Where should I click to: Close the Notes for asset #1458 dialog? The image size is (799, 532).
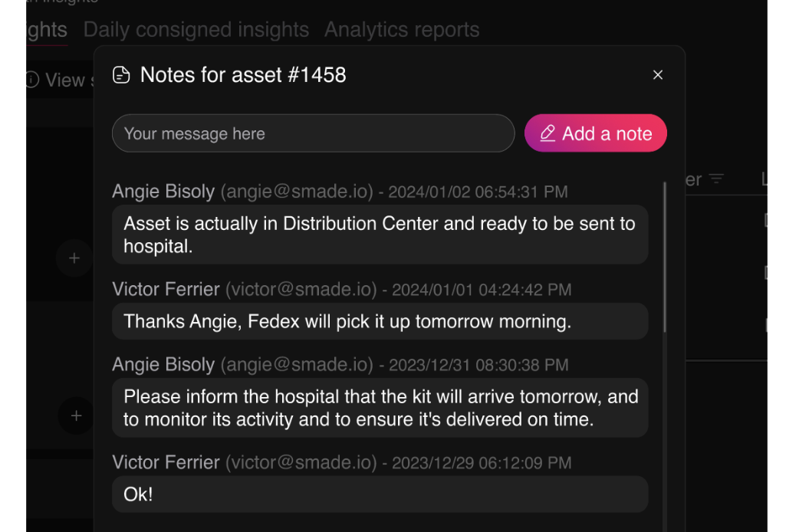(657, 75)
